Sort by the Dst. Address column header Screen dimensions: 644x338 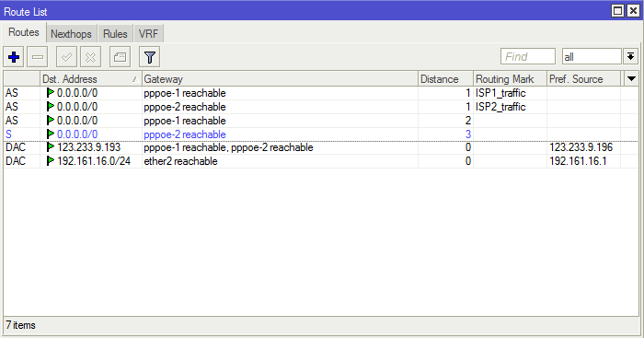[x=91, y=78]
